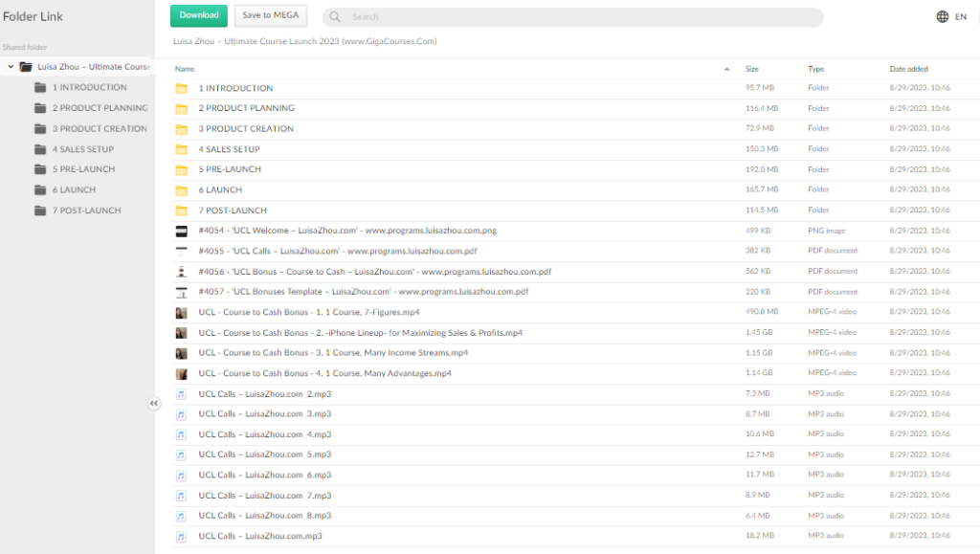This screenshot has width=980, height=554.
Task: Open the EN language selector
Action: [960, 16]
